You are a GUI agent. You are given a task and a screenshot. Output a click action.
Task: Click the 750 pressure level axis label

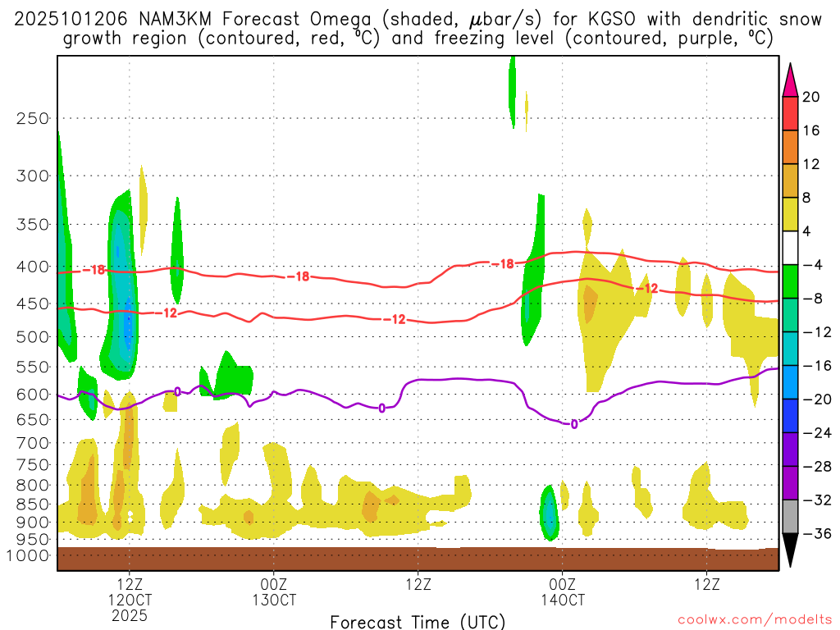pyautogui.click(x=33, y=465)
